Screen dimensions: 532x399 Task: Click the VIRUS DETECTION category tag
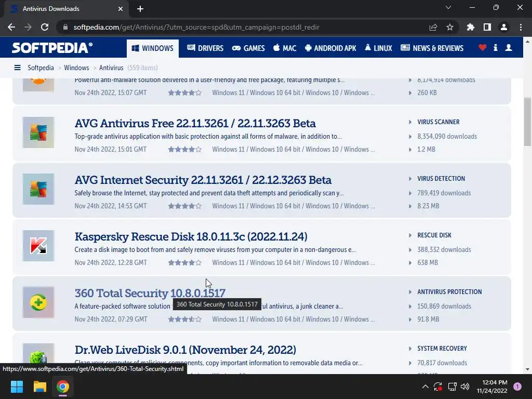pos(441,179)
